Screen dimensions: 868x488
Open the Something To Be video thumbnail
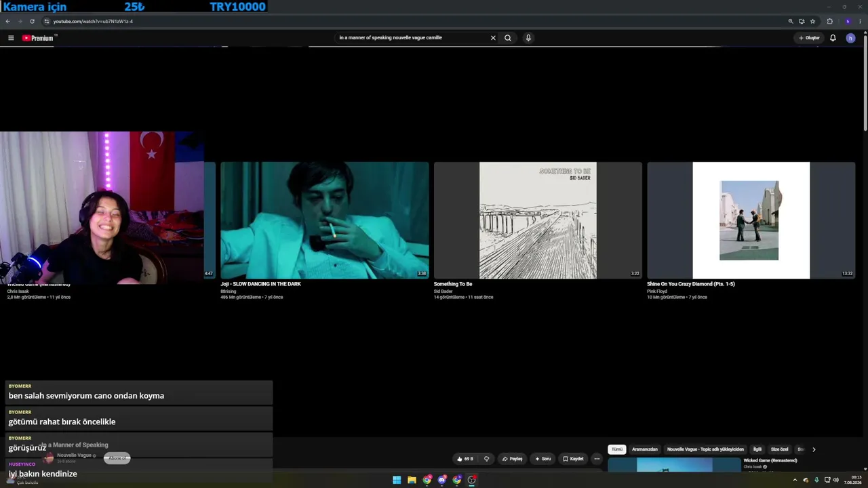(x=538, y=220)
